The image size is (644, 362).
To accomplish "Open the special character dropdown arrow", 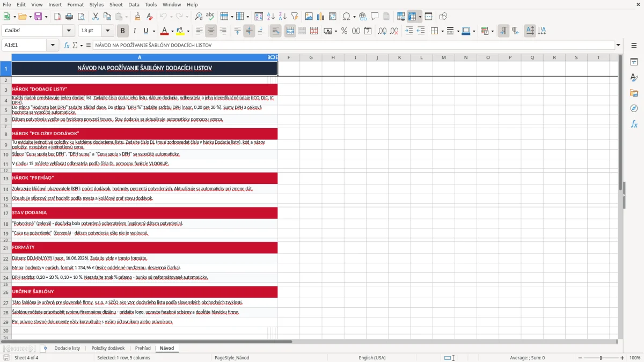I will pos(355,17).
